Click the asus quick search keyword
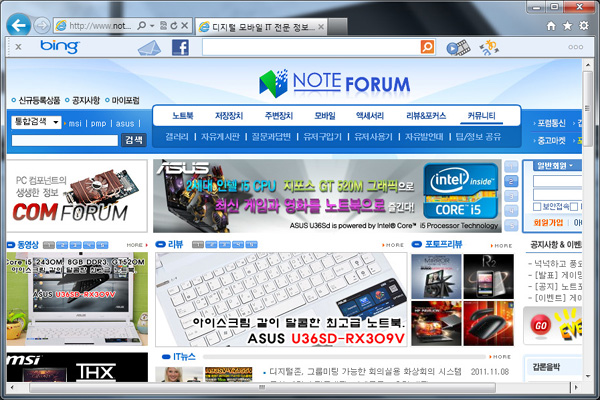Viewport: 600px width, 400px height. tap(125, 124)
